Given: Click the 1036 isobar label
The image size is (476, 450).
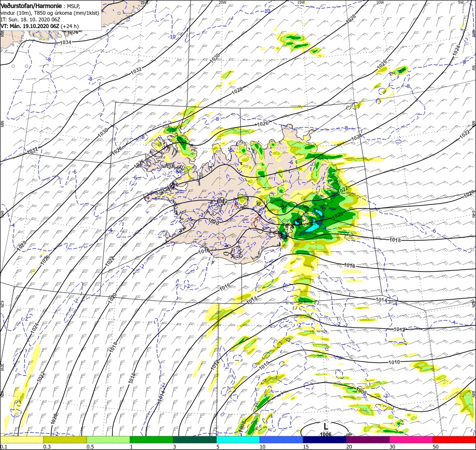Looking at the screenshot, I should click(x=72, y=32).
